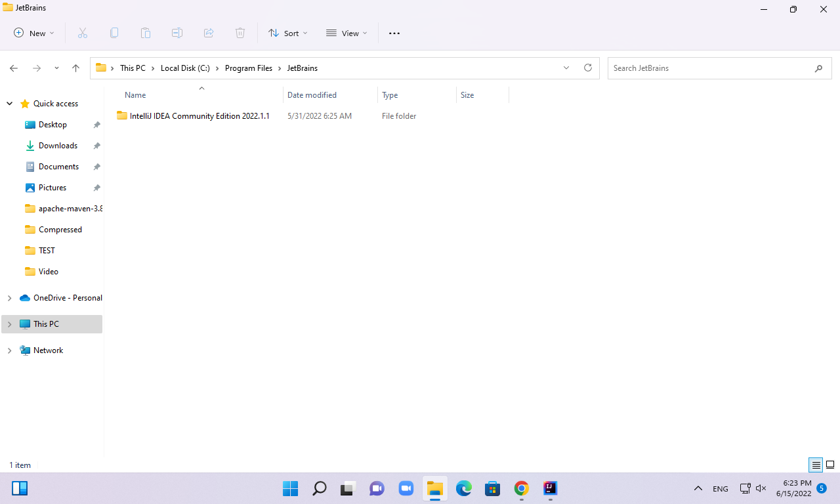Open Windows Start menu on taskbar
840x504 pixels.
point(290,488)
